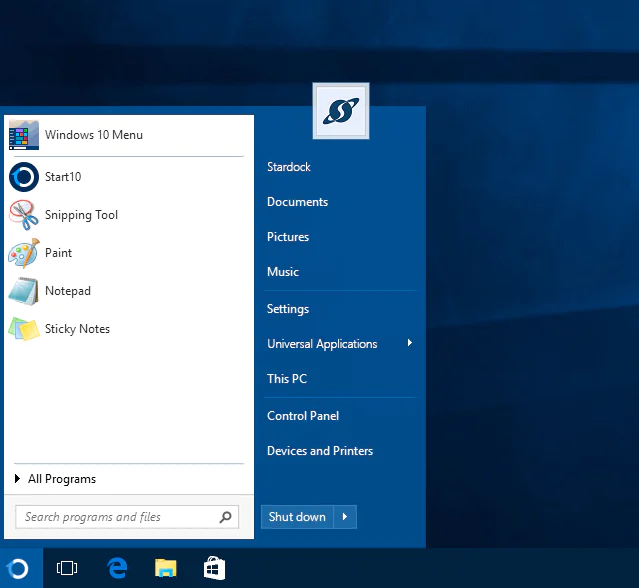
Task: Click the Task View taskbar icon
Action: [x=67, y=568]
